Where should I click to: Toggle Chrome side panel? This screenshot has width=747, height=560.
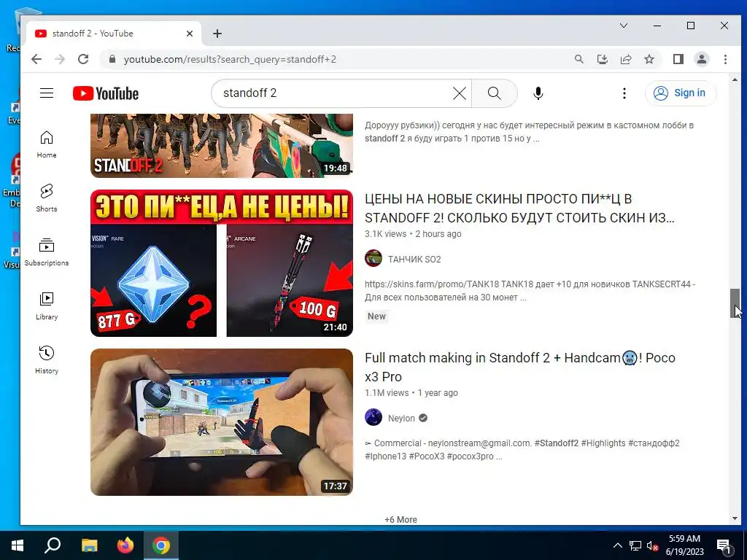click(678, 59)
